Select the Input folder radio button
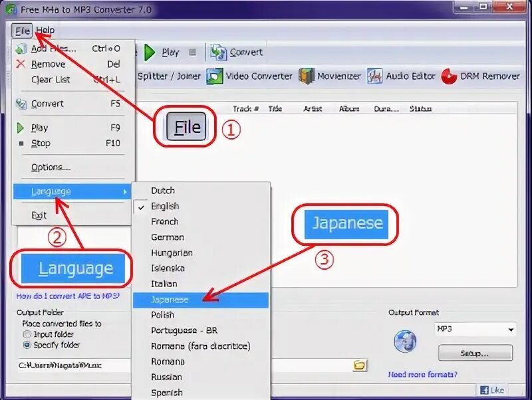 click(27, 334)
